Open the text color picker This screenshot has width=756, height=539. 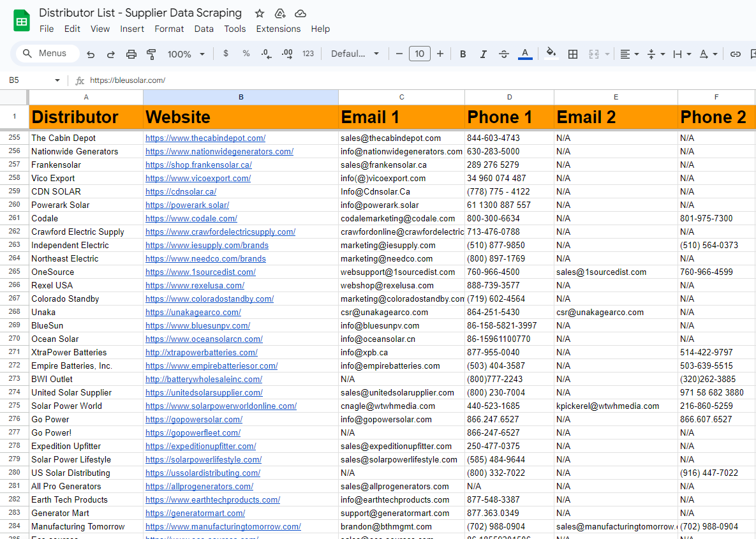525,54
